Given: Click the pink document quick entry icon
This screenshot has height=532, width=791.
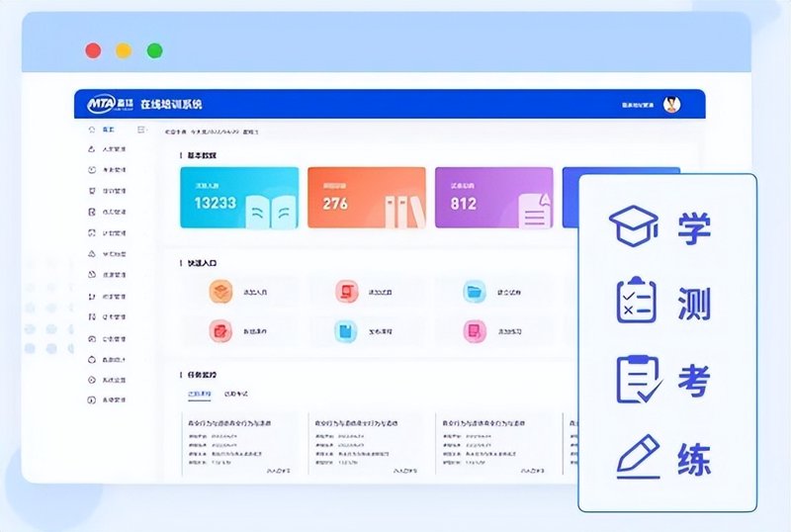Looking at the screenshot, I should click(x=475, y=331).
